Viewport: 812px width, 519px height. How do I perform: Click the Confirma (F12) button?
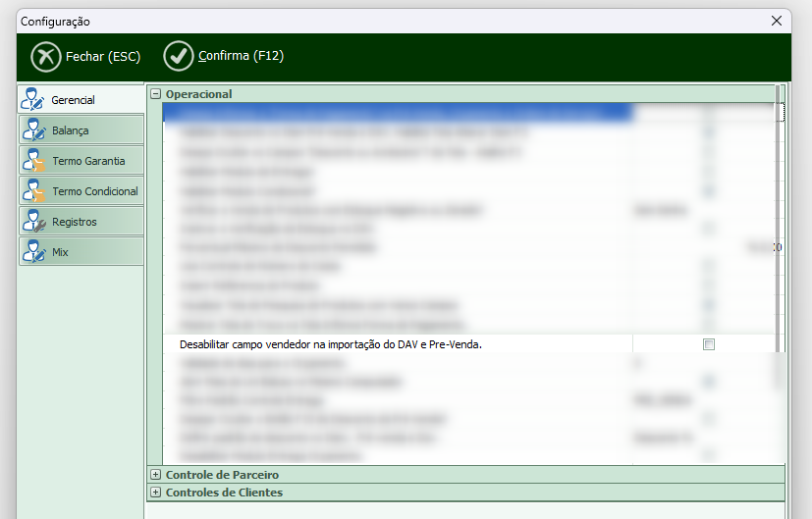point(224,56)
